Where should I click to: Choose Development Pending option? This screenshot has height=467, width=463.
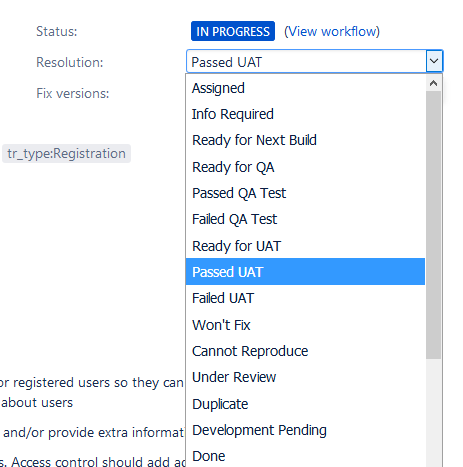click(x=305, y=430)
